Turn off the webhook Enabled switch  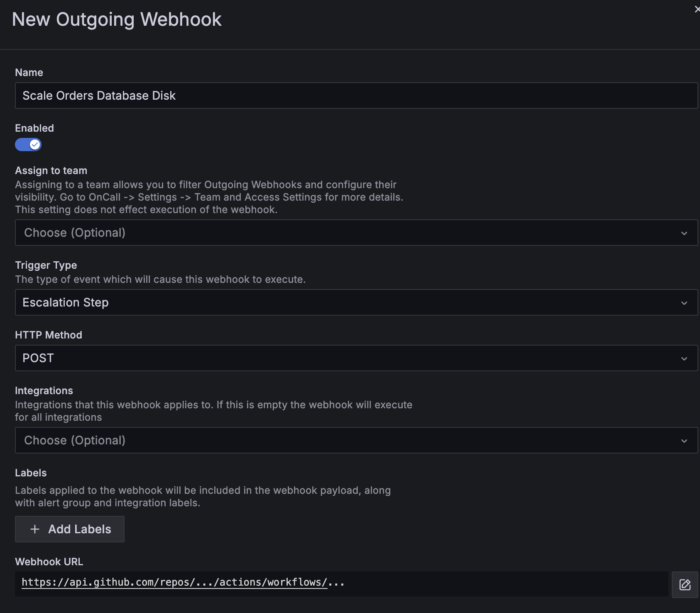(x=28, y=145)
